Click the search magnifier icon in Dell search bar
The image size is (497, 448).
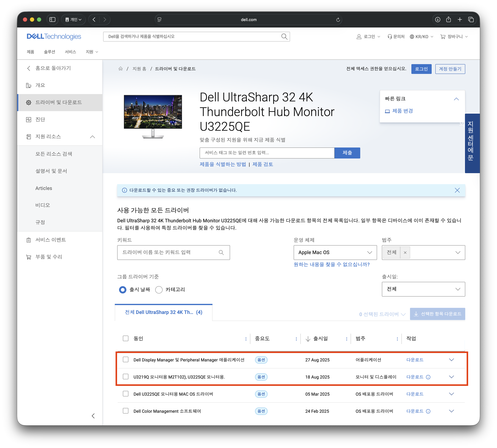tap(284, 37)
